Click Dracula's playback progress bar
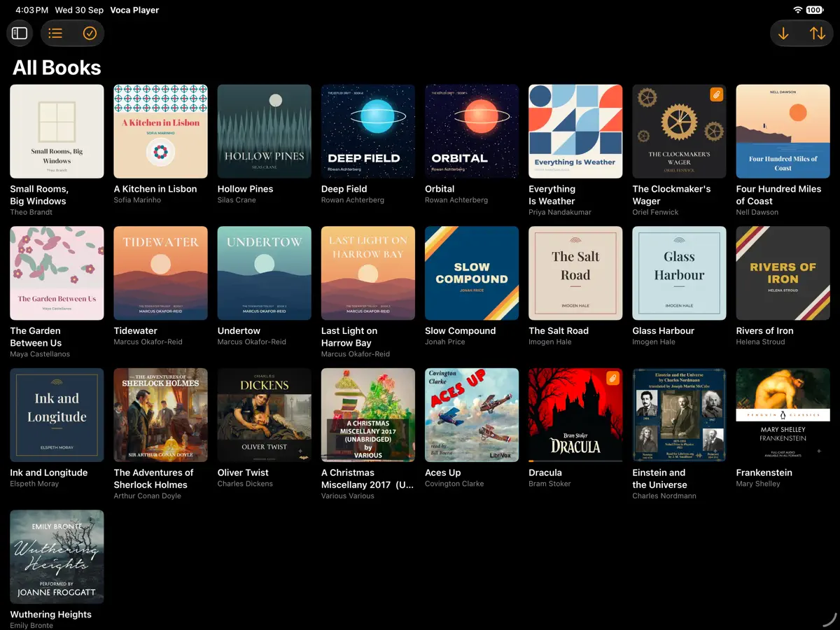840x630 pixels. (575, 461)
